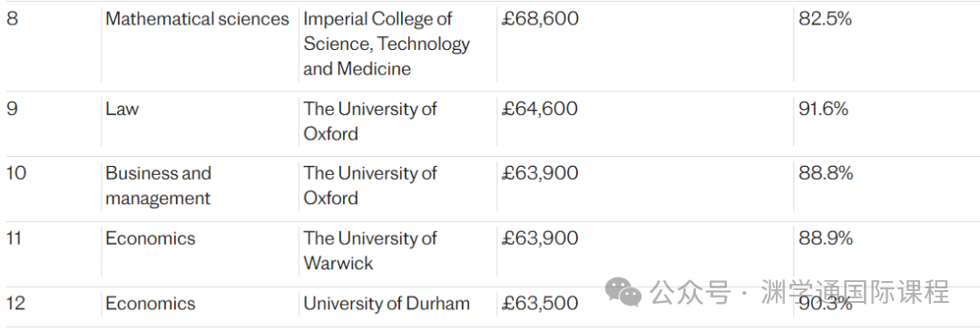Click Imperial College of Science, Technology and Medicine
Screen dimensions: 980x331
point(387,44)
